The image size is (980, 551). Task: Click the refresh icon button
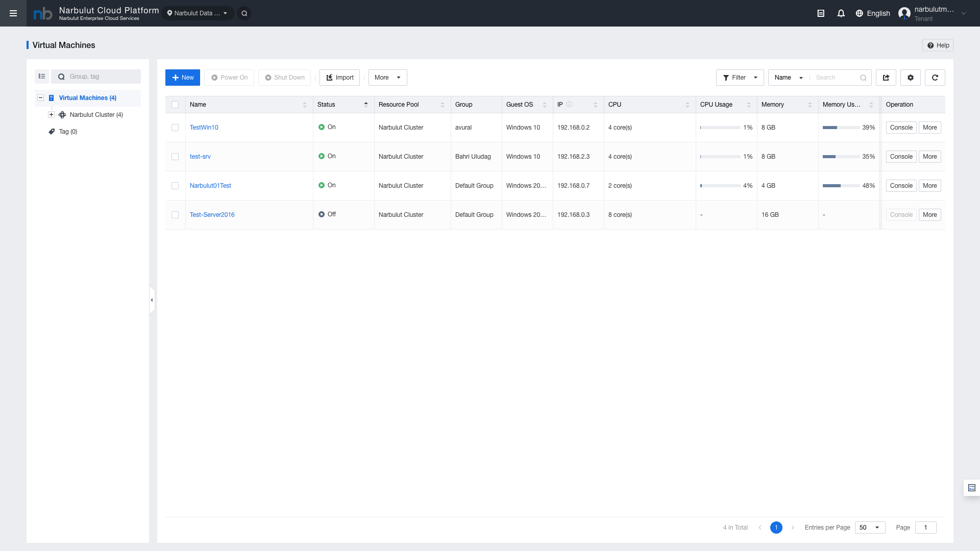[x=935, y=78]
